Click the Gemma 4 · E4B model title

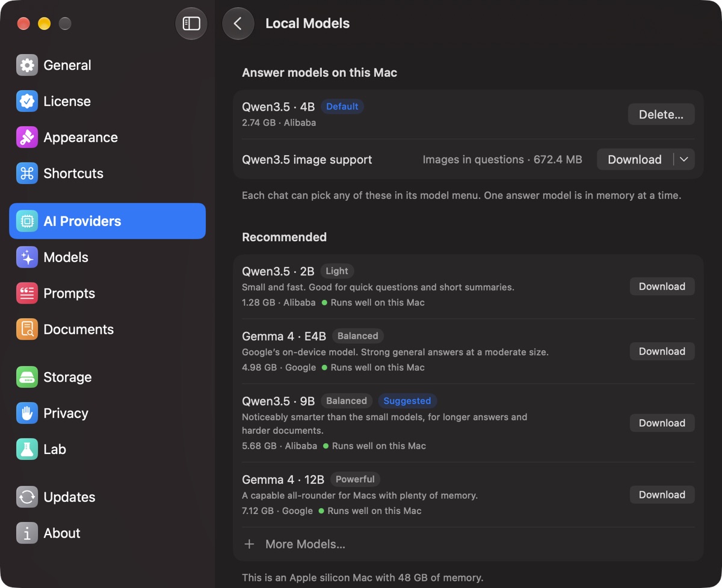pyautogui.click(x=284, y=337)
